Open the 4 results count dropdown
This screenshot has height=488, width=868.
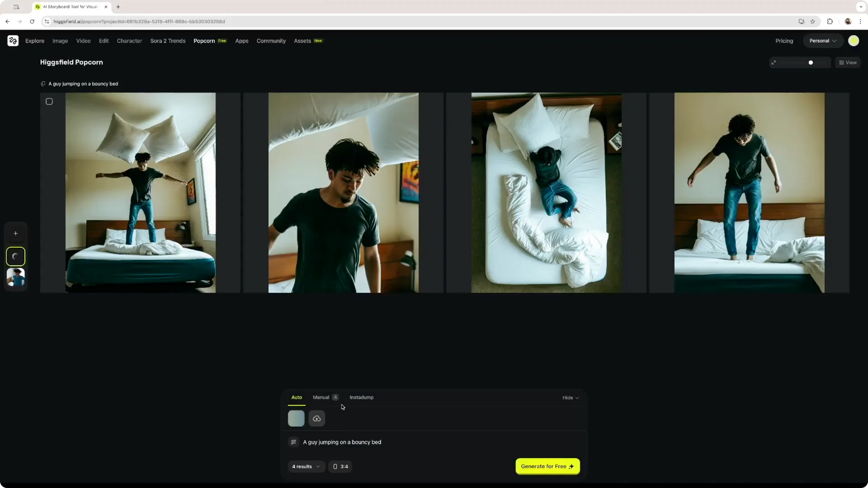coord(306,466)
